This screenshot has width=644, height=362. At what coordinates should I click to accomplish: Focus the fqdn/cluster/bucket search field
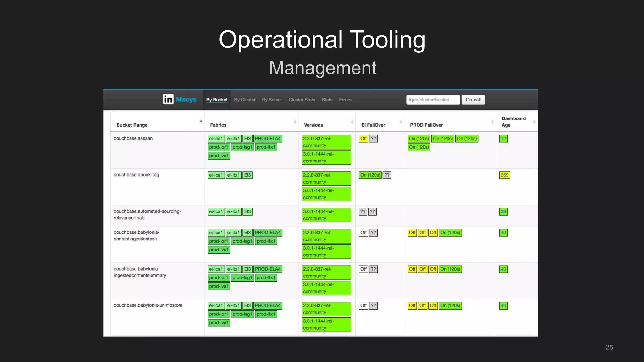coord(433,100)
